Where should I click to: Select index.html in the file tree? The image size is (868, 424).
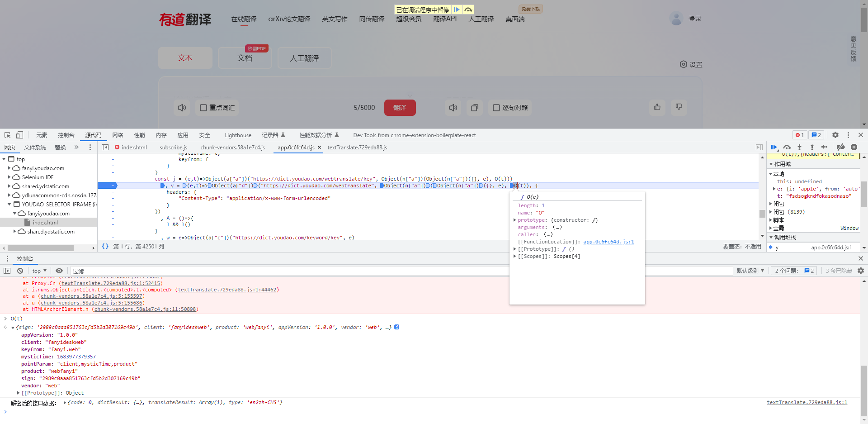point(45,223)
